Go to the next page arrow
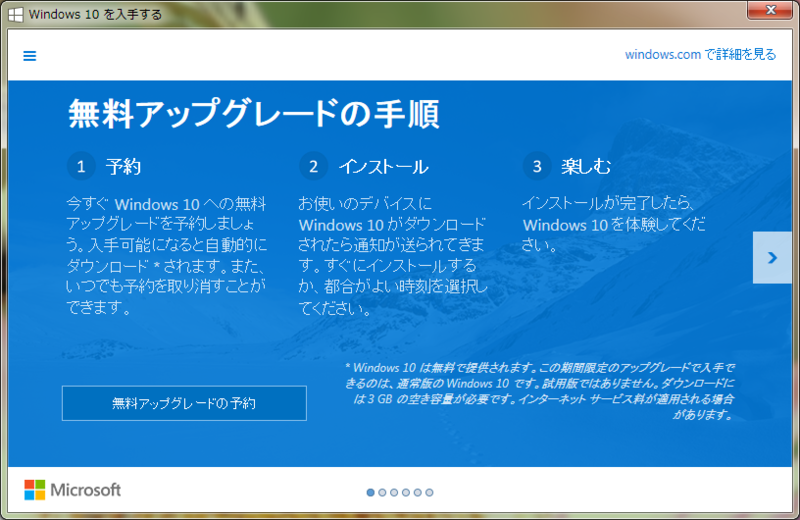 [772, 258]
